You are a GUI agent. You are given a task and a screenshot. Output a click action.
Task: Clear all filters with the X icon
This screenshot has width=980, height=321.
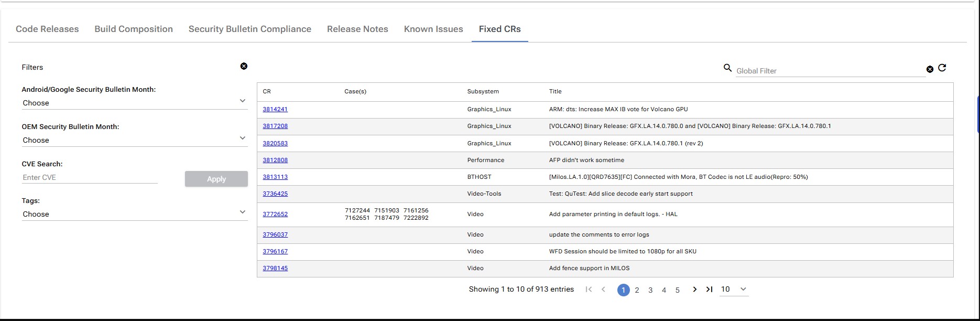[244, 66]
